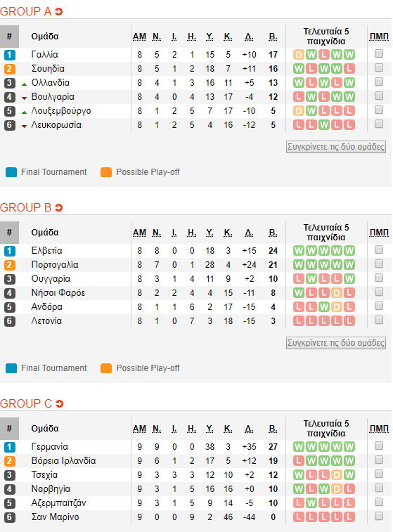393x532 pixels.
Task: Open the GROUP B heading link
Action: pyautogui.click(x=25, y=207)
